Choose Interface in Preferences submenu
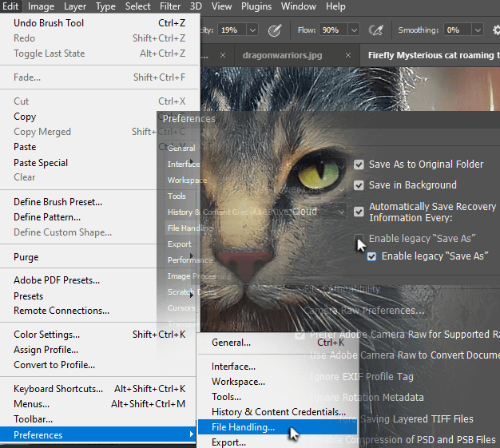Image resolution: width=500 pixels, height=448 pixels. 277,367
